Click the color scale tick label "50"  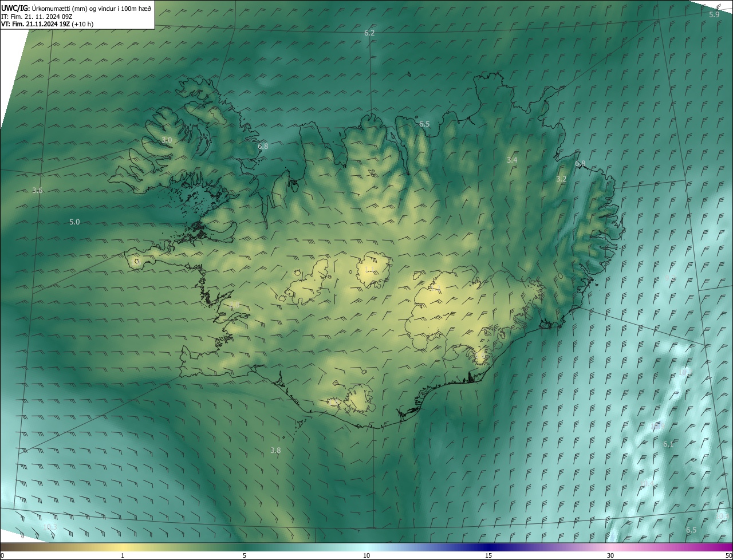[x=728, y=555]
